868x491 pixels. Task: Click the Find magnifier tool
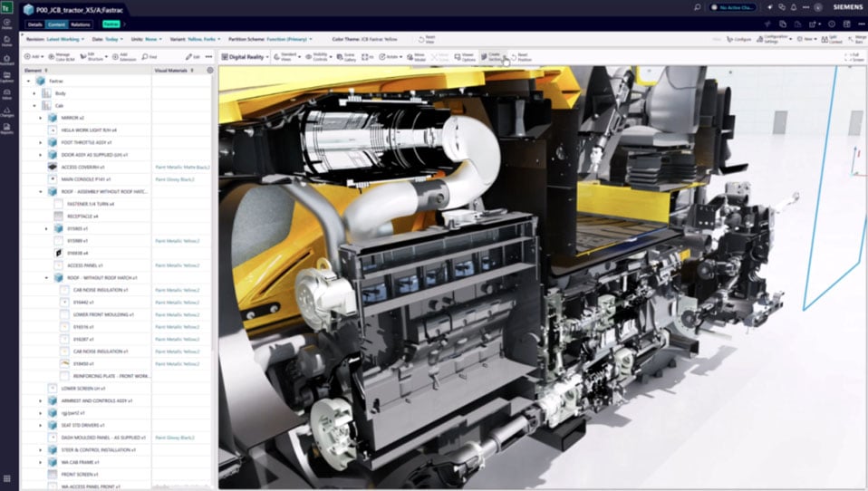coord(149,56)
